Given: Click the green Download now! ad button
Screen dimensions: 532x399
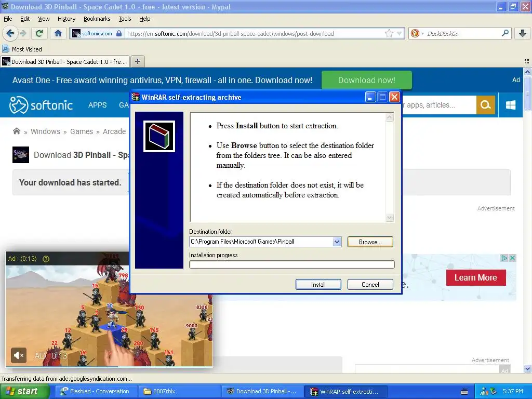Looking at the screenshot, I should pyautogui.click(x=366, y=80).
